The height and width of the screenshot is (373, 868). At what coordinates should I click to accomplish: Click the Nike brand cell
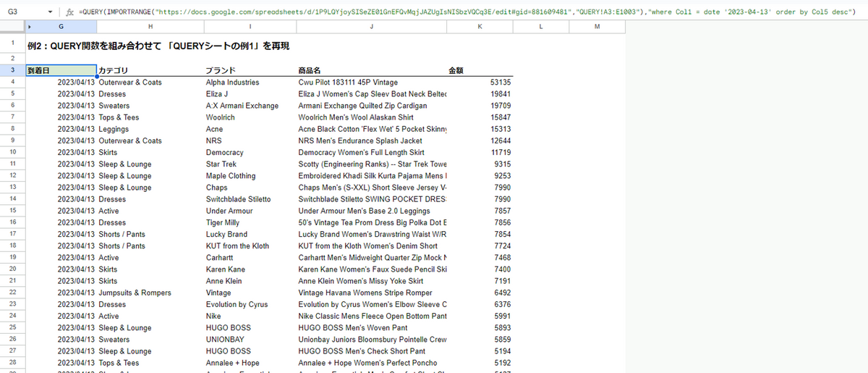pos(250,316)
